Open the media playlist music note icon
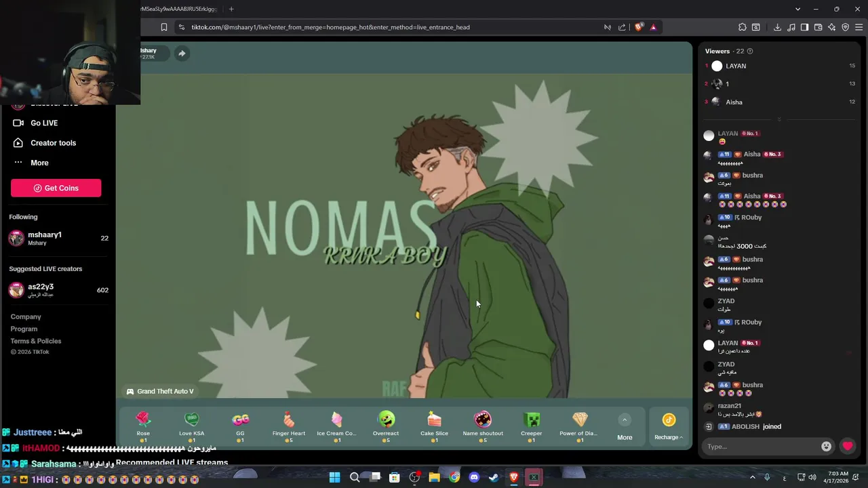The width and height of the screenshot is (868, 488). point(791,27)
